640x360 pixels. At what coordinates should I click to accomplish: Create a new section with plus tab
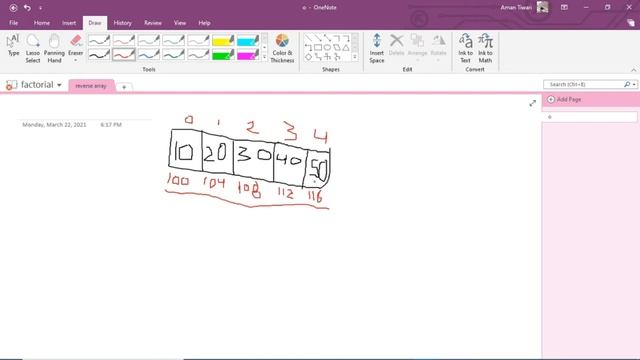point(124,87)
